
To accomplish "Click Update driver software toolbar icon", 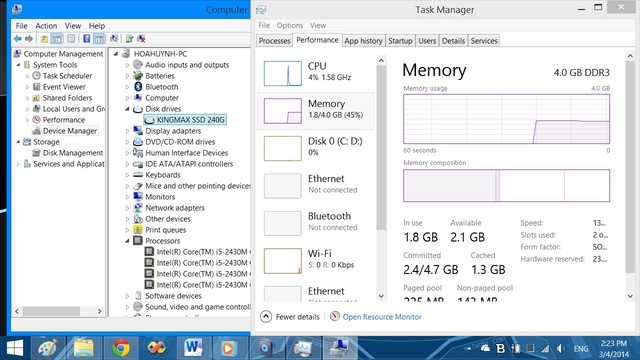I will (x=129, y=39).
